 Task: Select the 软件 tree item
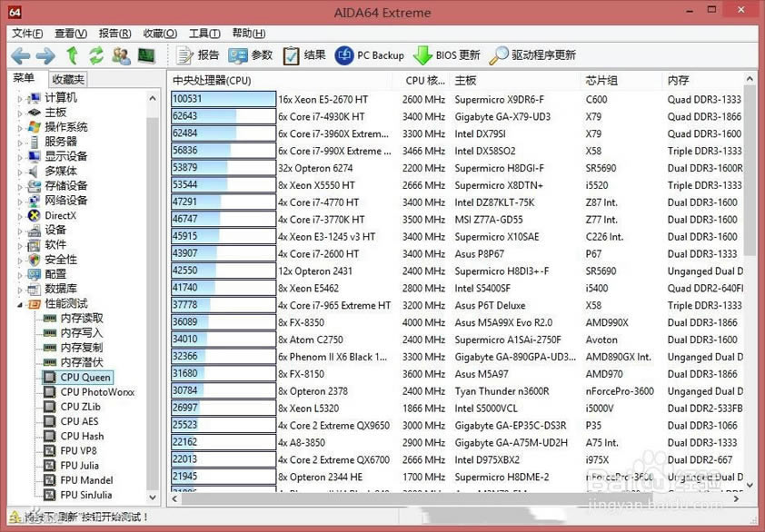tap(55, 244)
